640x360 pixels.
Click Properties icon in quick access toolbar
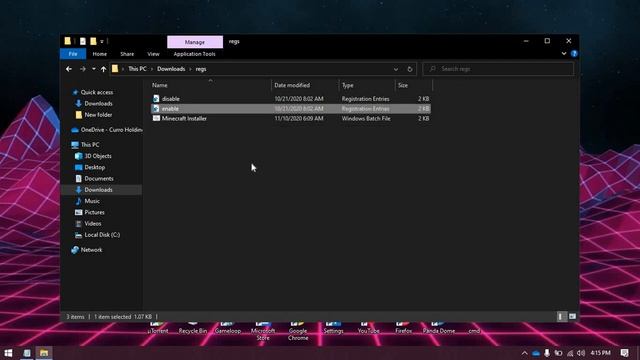click(x=82, y=41)
